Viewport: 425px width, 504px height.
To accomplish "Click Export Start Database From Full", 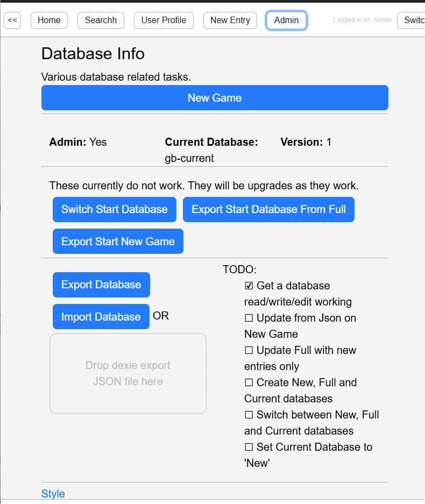I will tap(268, 209).
